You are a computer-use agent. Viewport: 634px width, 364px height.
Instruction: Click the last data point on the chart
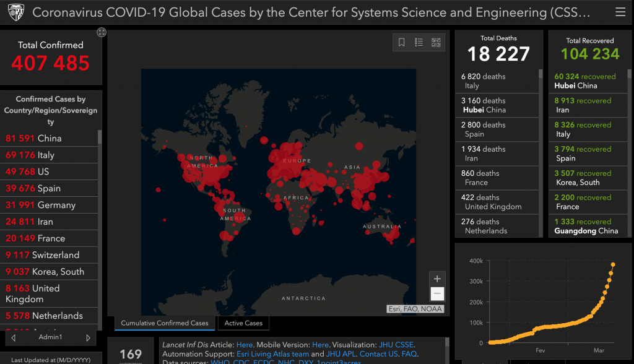(x=614, y=264)
